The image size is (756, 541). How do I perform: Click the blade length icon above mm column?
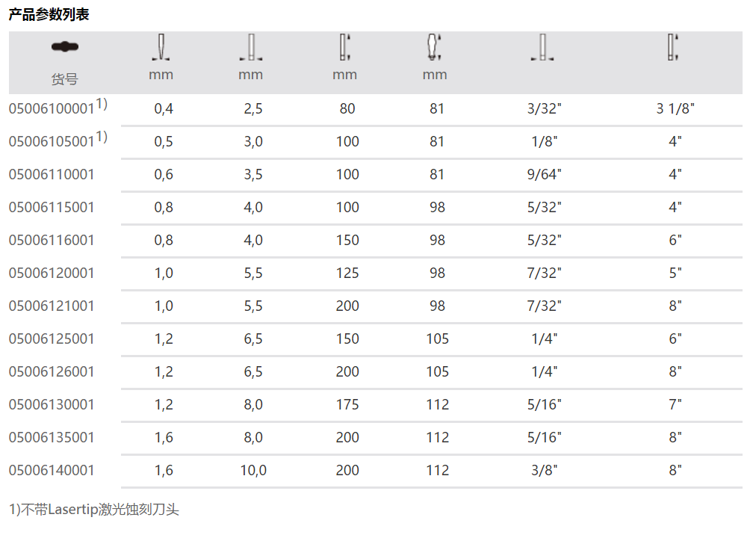(344, 47)
